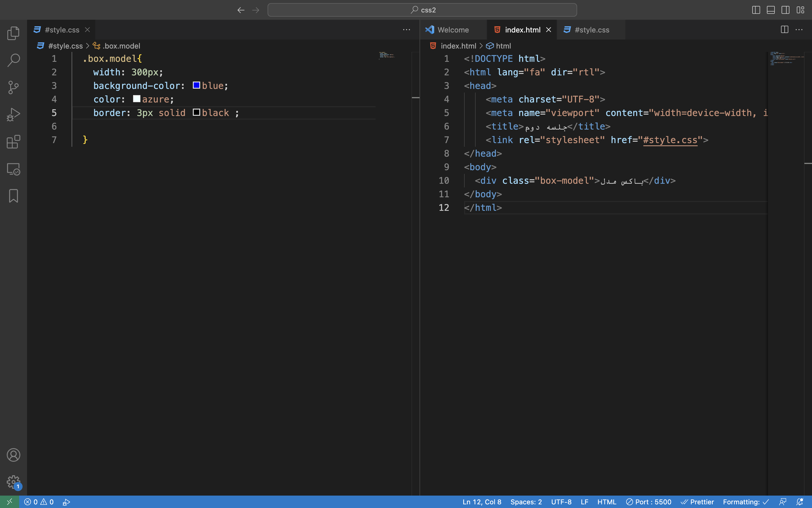Close the #style.css tab in left group

(x=87, y=30)
